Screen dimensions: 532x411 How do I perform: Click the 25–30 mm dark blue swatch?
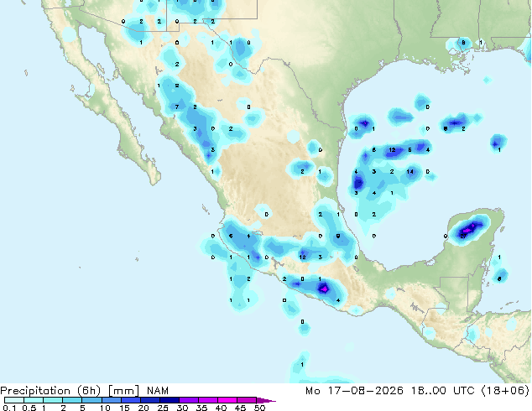[169, 400]
